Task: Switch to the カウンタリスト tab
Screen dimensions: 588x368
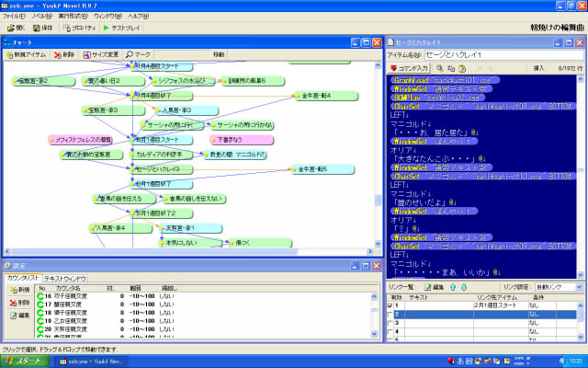Action: (23, 278)
